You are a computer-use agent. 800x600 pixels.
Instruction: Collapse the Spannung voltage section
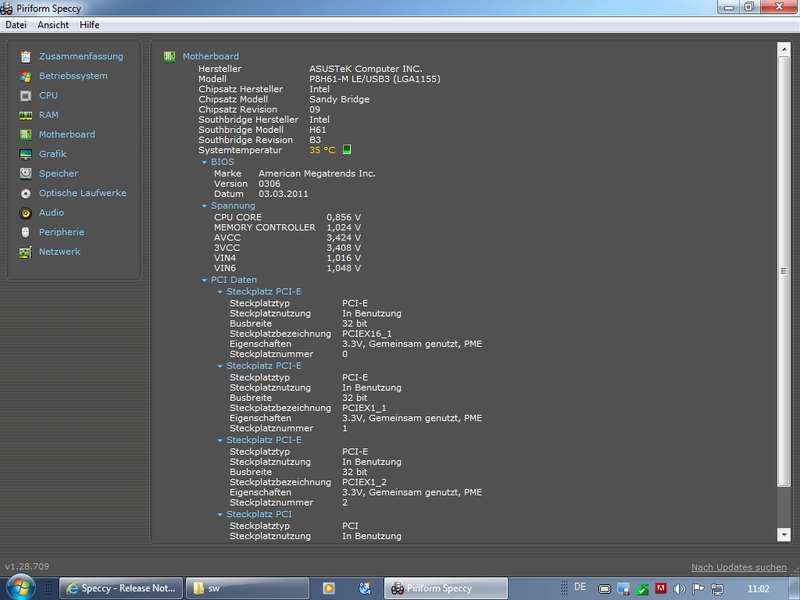[204, 206]
